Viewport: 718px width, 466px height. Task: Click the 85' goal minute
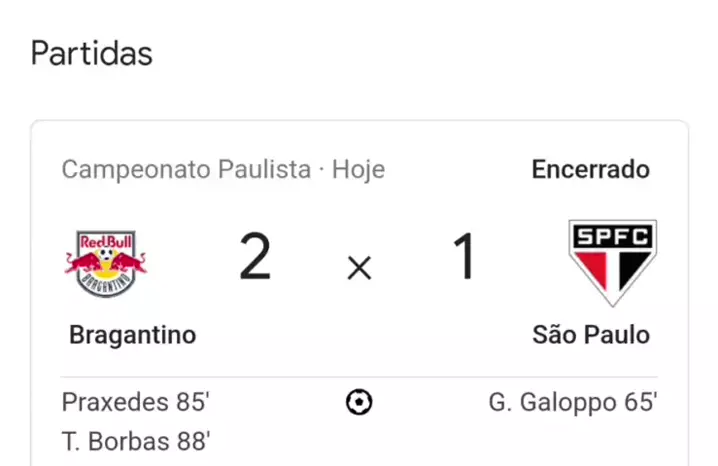coord(193,402)
